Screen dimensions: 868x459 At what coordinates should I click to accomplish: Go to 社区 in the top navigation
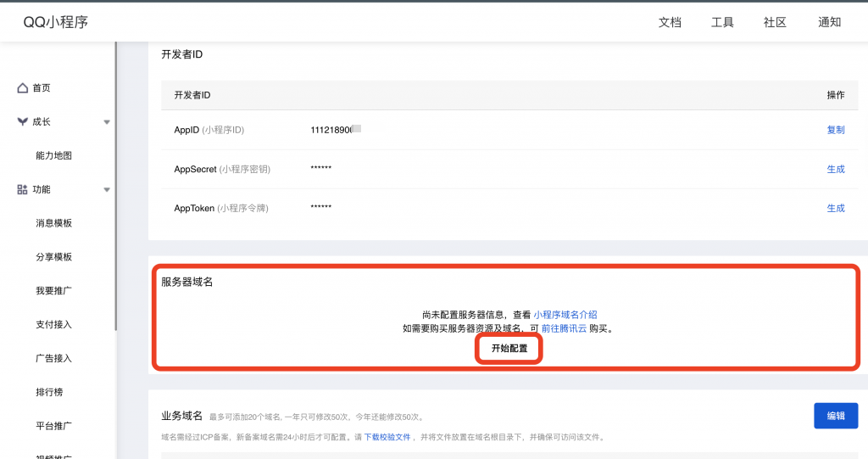[x=775, y=22]
